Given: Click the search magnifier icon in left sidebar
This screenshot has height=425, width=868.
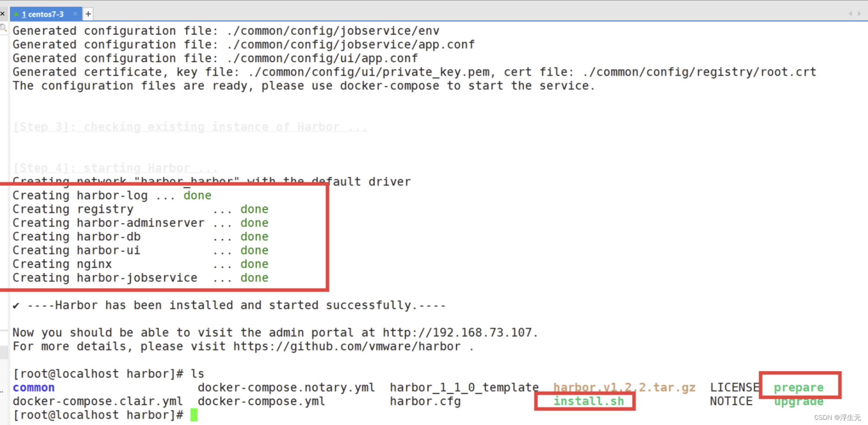Looking at the screenshot, I should click(3, 28).
